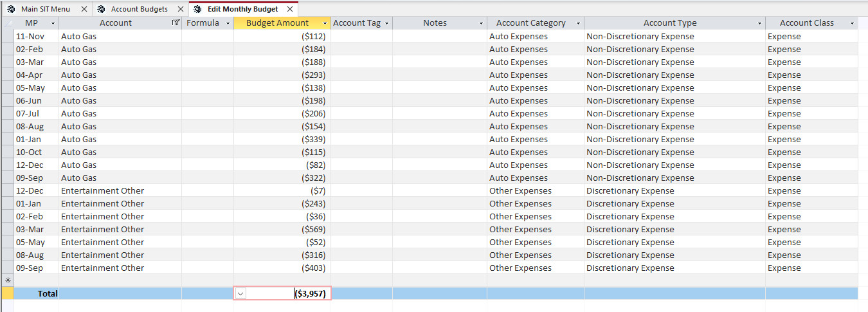The height and width of the screenshot is (312, 868).
Task: Click the ($82) budget amount cell
Action: [x=282, y=165]
